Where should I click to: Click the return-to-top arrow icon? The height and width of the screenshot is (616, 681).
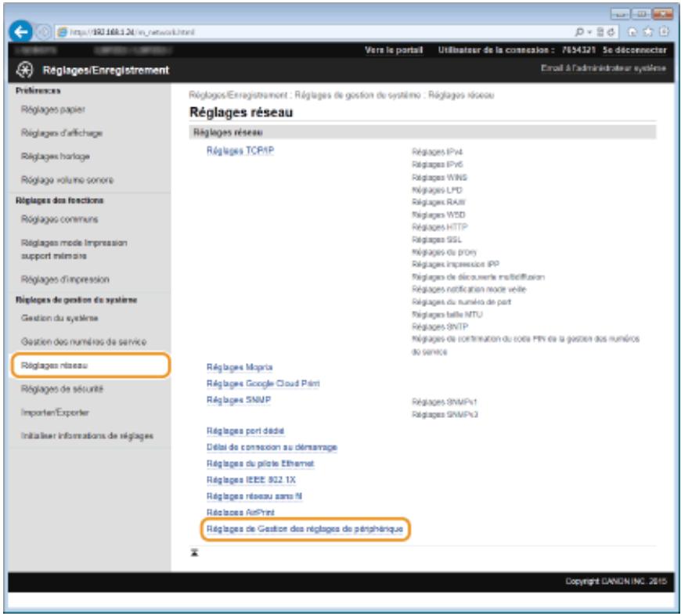click(195, 553)
